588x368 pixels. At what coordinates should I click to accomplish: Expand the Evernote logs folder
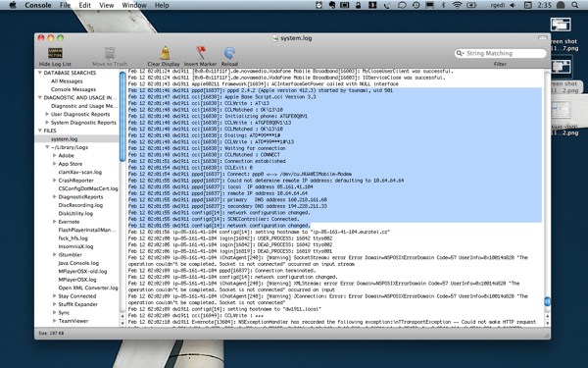click(x=54, y=221)
